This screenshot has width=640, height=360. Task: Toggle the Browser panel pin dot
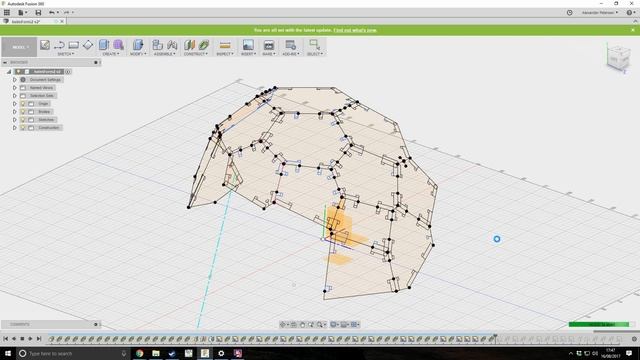coord(96,62)
